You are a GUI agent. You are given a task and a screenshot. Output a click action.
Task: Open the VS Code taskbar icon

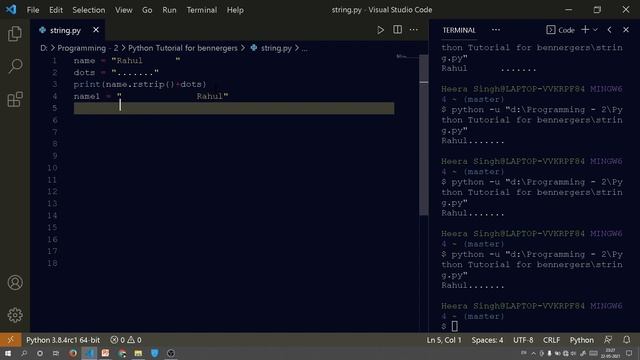pyautogui.click(x=89, y=353)
